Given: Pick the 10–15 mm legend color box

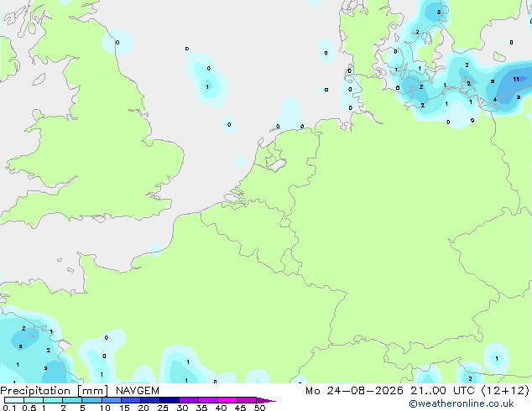Looking at the screenshot, I should tap(112, 400).
